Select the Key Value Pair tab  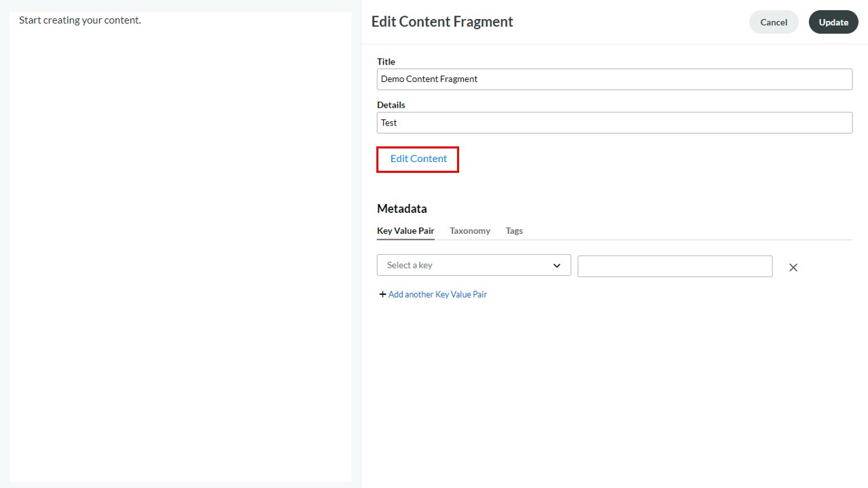pos(406,231)
